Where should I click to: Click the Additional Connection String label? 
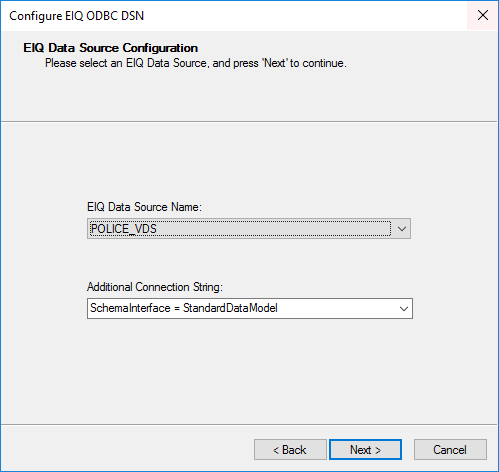coord(155,287)
